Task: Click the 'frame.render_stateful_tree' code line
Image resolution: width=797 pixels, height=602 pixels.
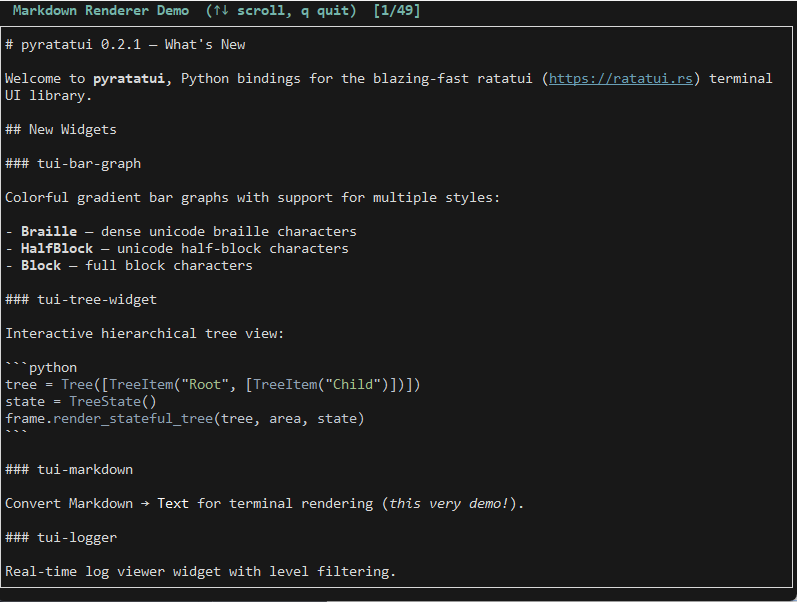Action: point(185,419)
